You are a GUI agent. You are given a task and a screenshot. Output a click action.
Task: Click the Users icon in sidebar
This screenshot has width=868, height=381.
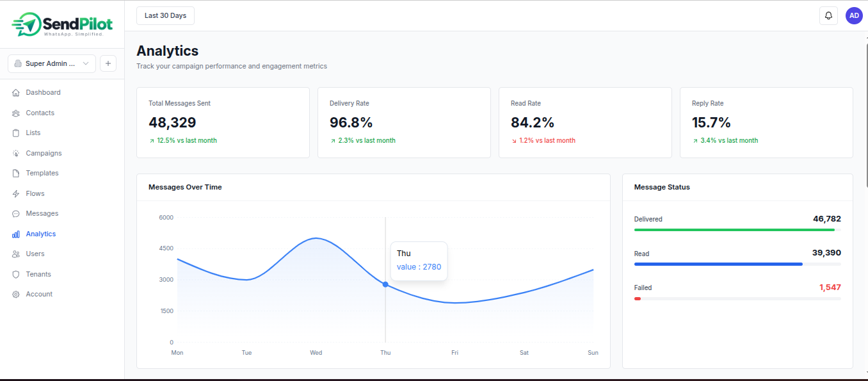pos(16,254)
